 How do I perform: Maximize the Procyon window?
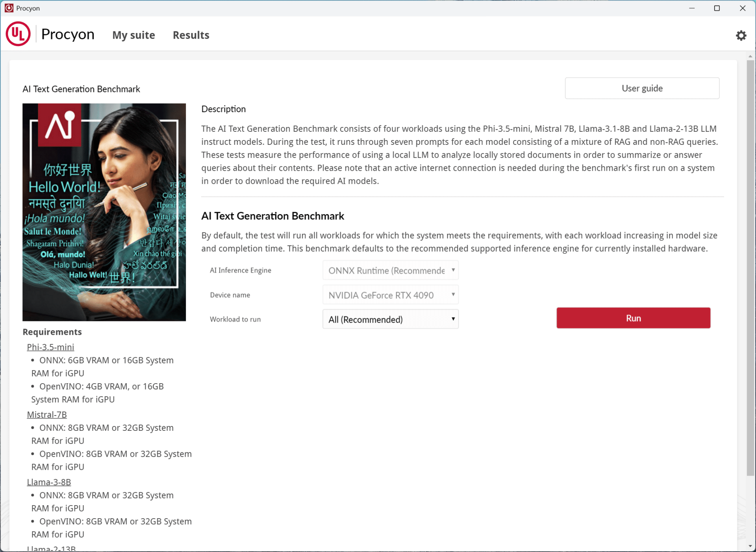coord(717,8)
